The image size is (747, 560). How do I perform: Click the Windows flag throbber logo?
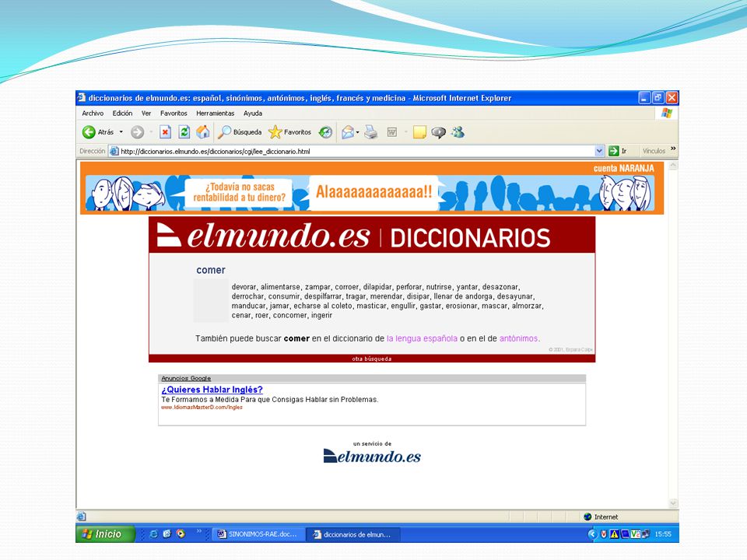pyautogui.click(x=667, y=114)
